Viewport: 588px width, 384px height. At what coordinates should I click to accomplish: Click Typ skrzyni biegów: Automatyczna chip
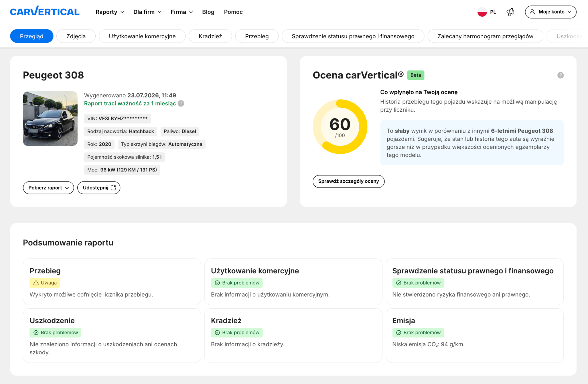162,144
